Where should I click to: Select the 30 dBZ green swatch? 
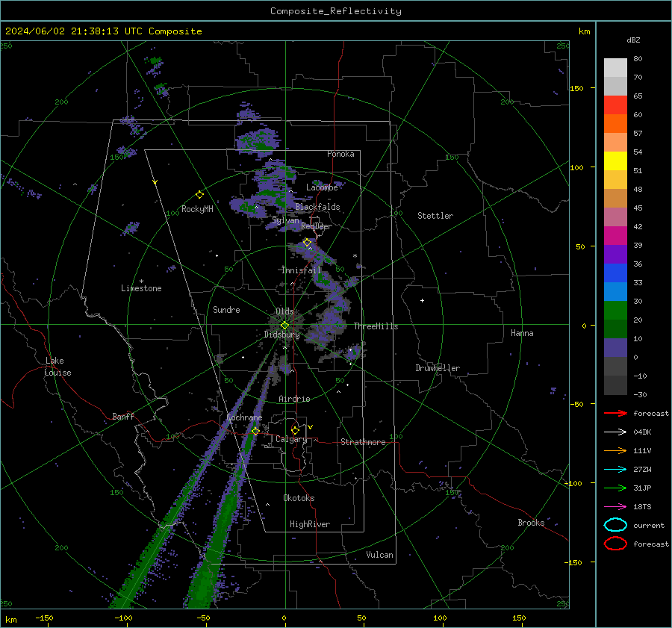615,311
